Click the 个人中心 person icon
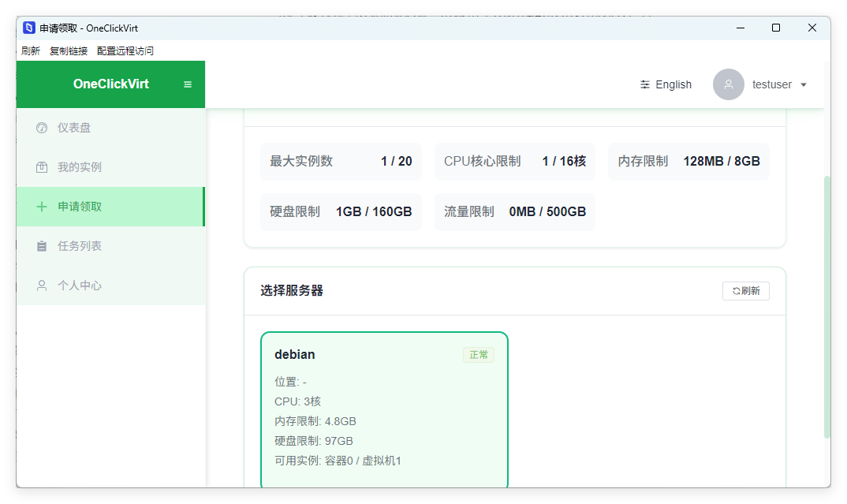847x504 pixels. coord(41,285)
